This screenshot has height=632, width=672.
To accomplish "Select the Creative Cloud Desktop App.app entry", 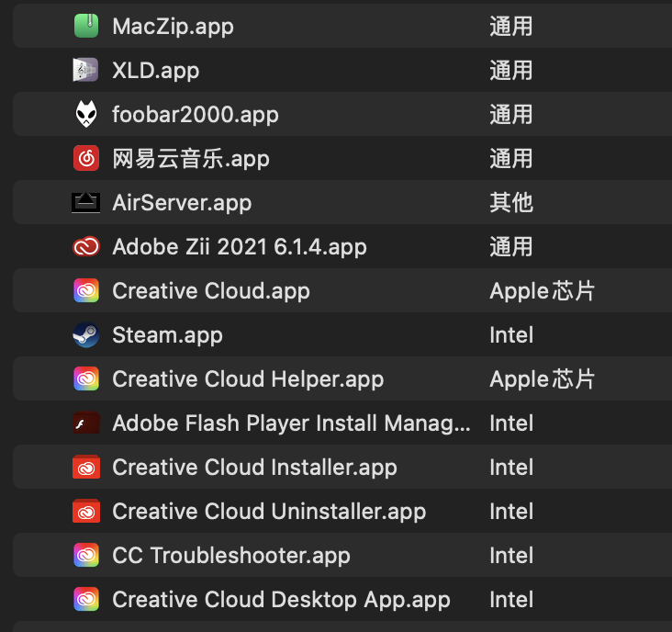I will (x=281, y=600).
